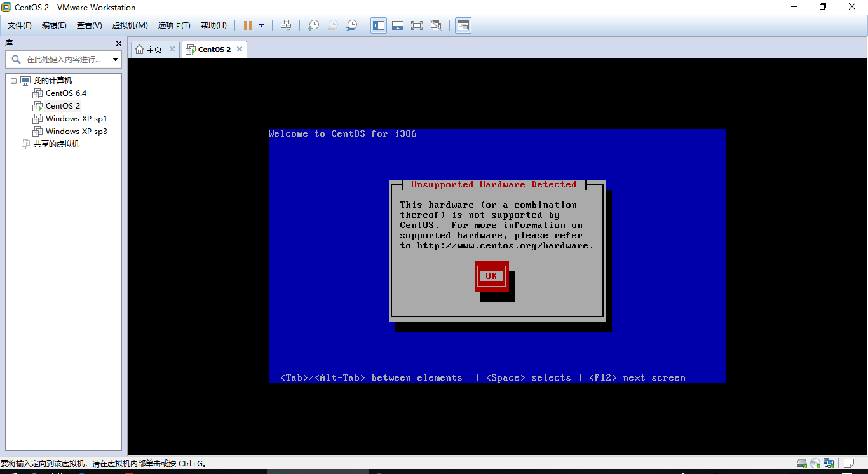Screen dimensions: 868x474
Task: Select CentOS 6.4 virtual machine
Action: pyautogui.click(x=66, y=93)
